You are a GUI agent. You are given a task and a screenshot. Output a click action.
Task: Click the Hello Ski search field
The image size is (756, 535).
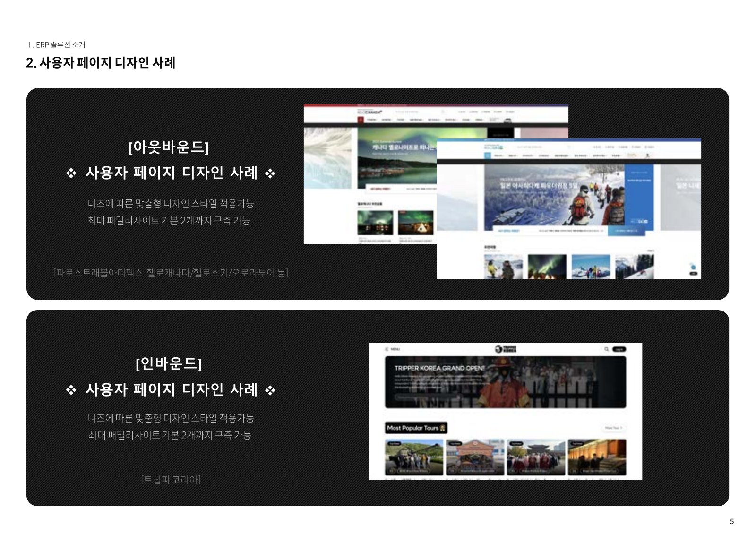(x=543, y=147)
